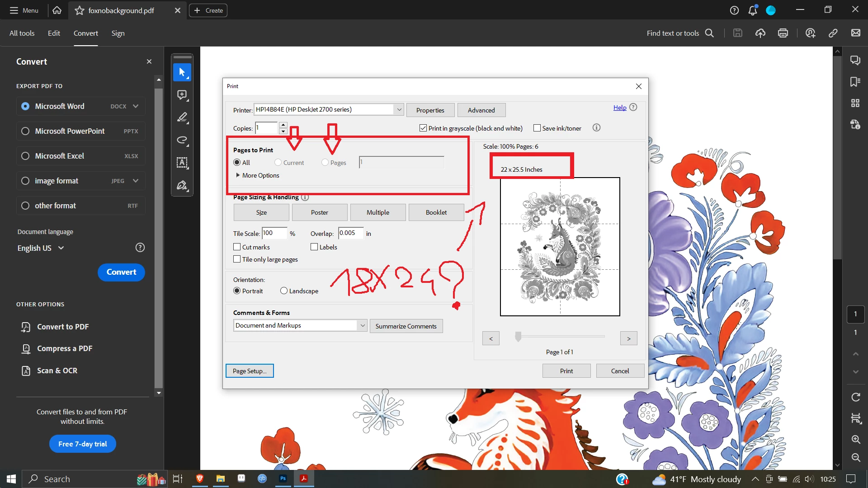Open the printer icon in top toolbar
This screenshot has height=488, width=868.
pyautogui.click(x=783, y=33)
